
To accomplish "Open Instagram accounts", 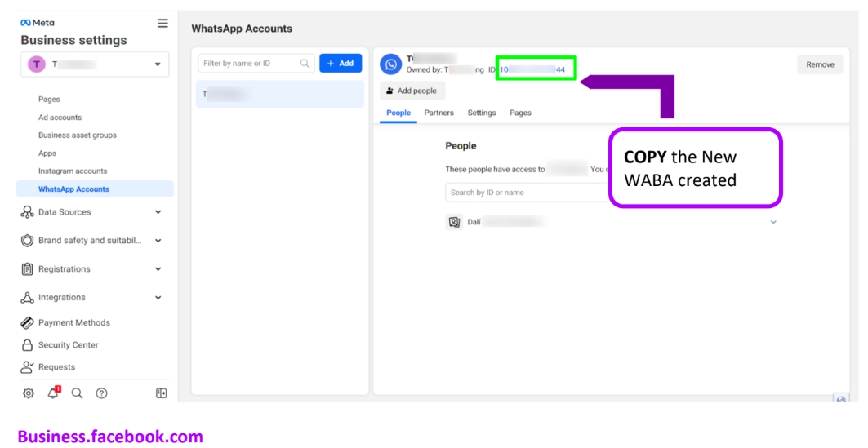I will coord(73,171).
